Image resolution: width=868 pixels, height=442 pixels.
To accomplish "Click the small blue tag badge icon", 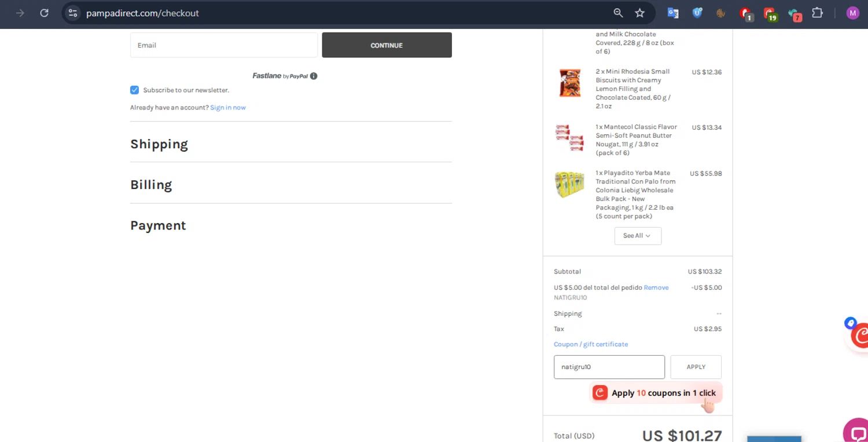I will click(x=850, y=323).
